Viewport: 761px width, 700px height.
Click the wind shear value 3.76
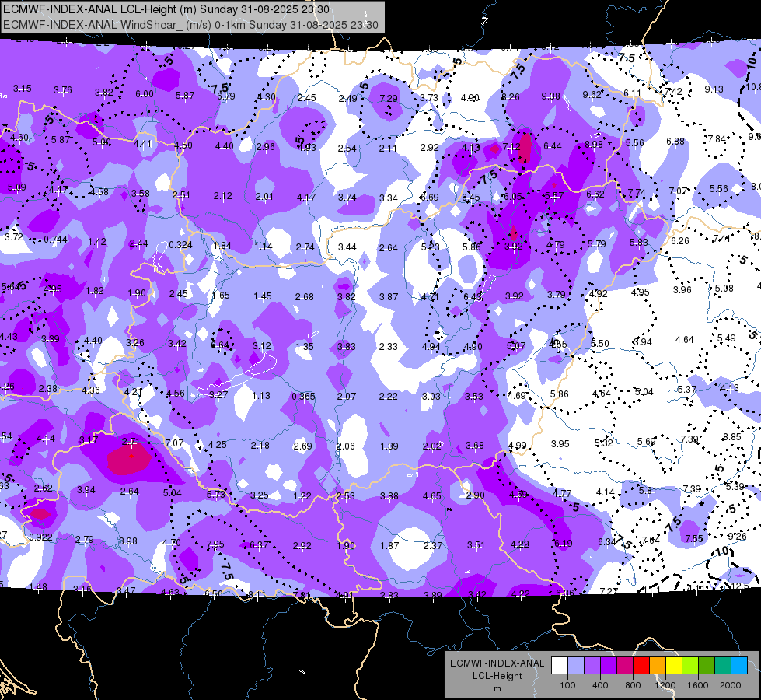63,90
